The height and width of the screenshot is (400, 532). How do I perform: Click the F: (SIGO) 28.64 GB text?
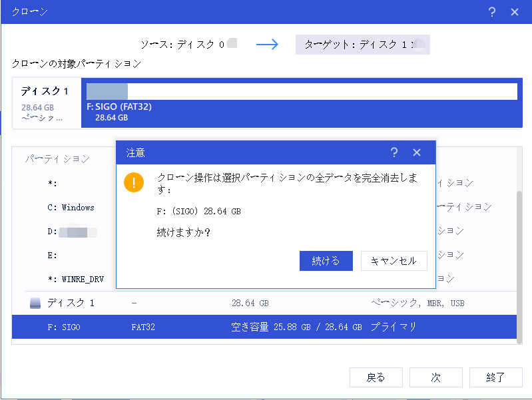coord(198,211)
